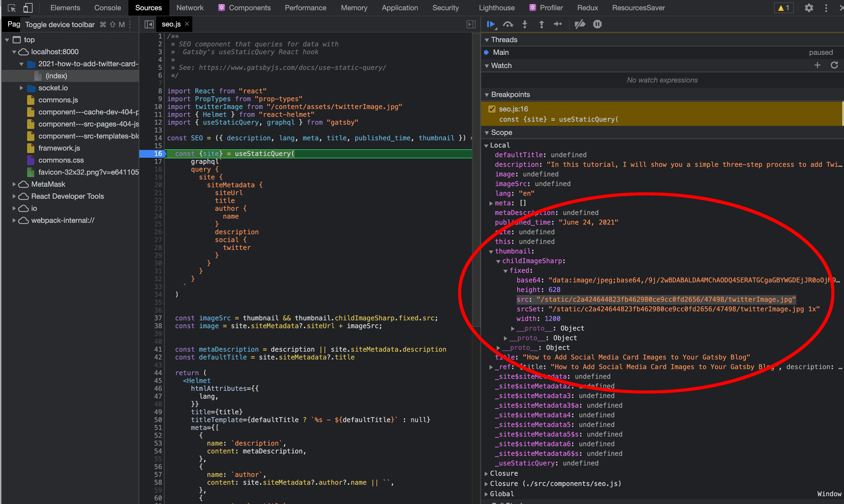
Task: Click Step out of current function
Action: 541,24
